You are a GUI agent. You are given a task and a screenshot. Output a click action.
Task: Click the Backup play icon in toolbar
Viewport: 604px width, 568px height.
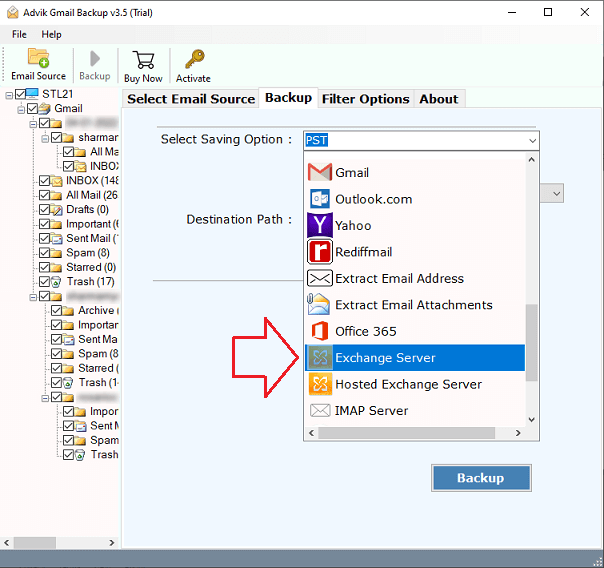point(94,59)
